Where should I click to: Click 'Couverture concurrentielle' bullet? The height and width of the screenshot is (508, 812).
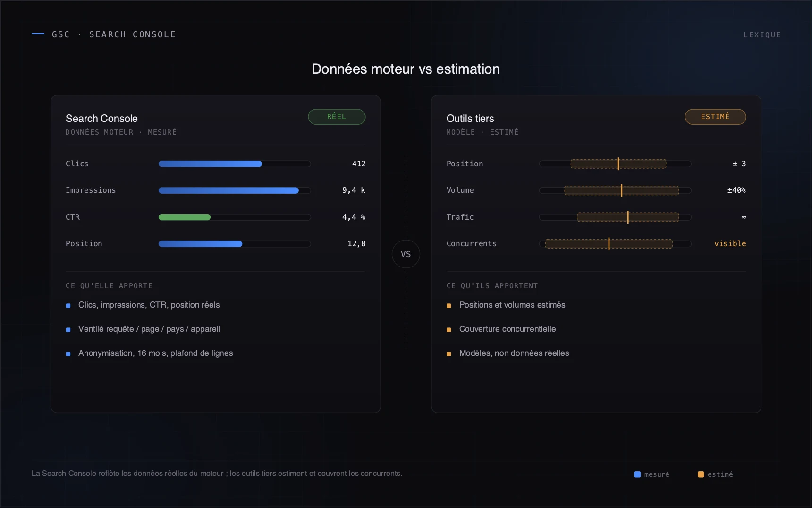pyautogui.click(x=507, y=329)
